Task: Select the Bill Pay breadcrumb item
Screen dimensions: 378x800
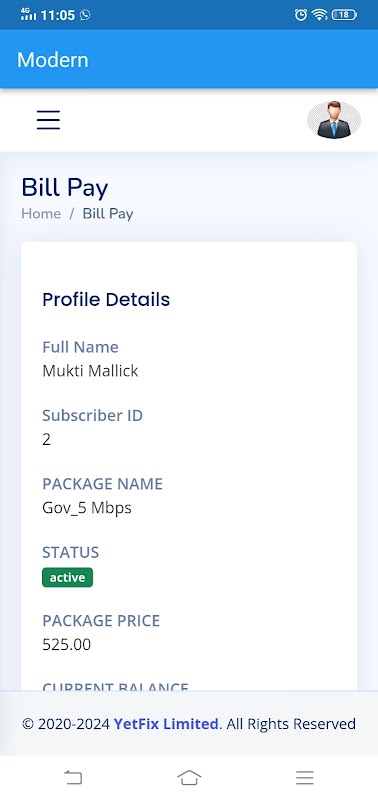Action: pyautogui.click(x=108, y=214)
